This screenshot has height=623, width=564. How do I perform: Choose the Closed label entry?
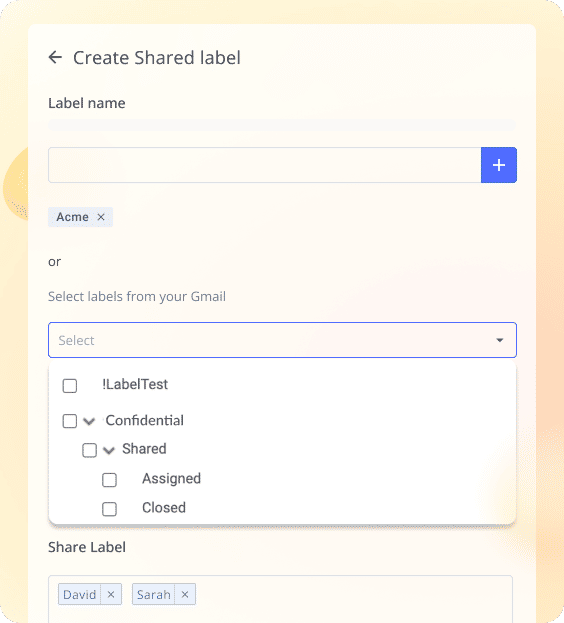[x=164, y=508]
